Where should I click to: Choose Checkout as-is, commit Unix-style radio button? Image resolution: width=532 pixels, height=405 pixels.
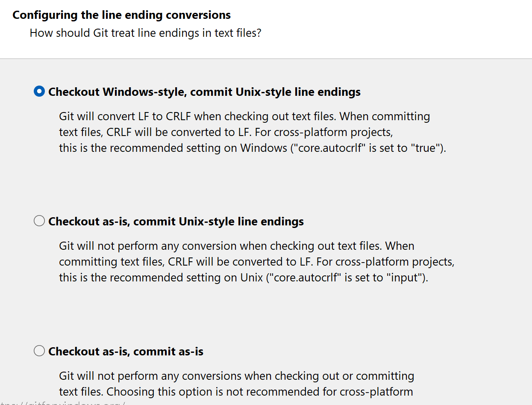coord(39,221)
